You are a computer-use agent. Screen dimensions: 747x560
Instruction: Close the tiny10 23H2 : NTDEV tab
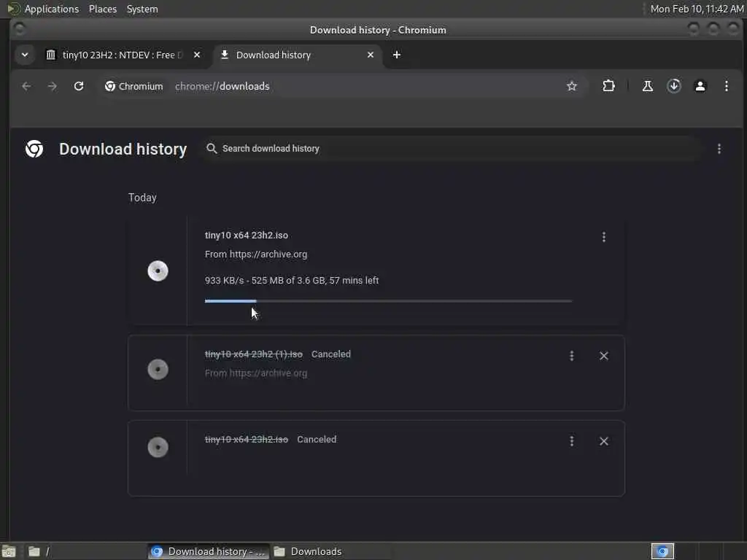pyautogui.click(x=197, y=55)
